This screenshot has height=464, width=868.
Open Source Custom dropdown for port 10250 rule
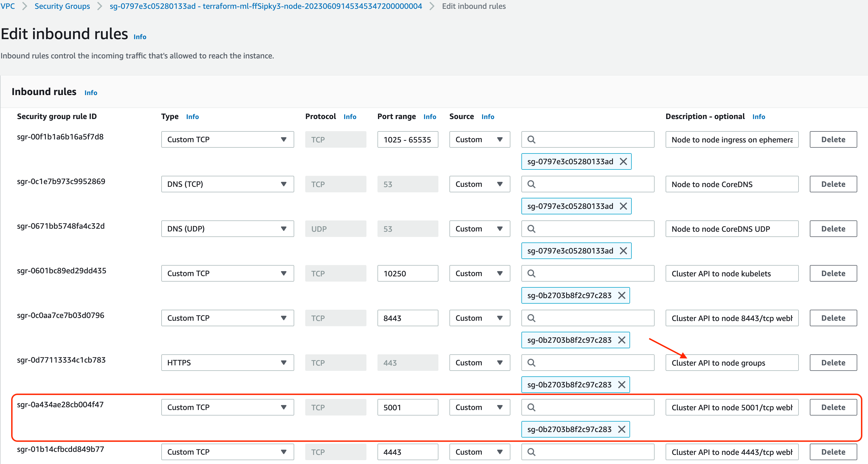coord(479,273)
